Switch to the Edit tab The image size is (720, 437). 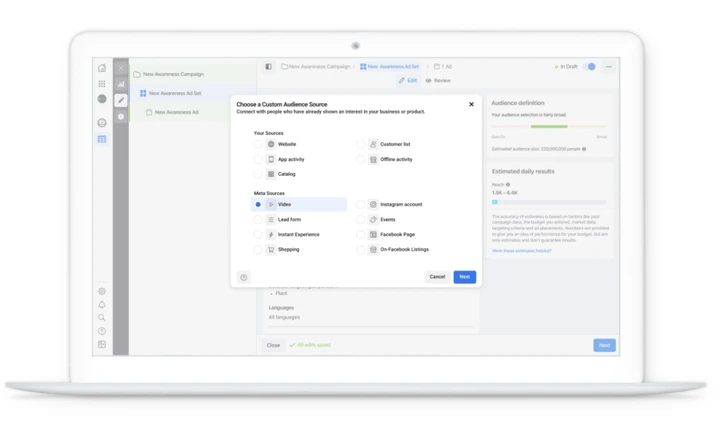408,80
